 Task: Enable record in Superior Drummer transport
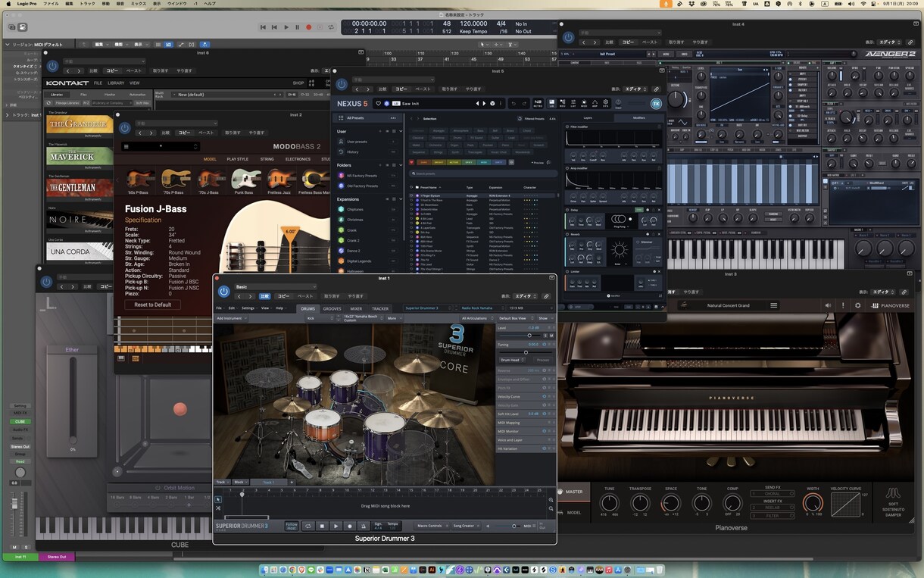[350, 526]
